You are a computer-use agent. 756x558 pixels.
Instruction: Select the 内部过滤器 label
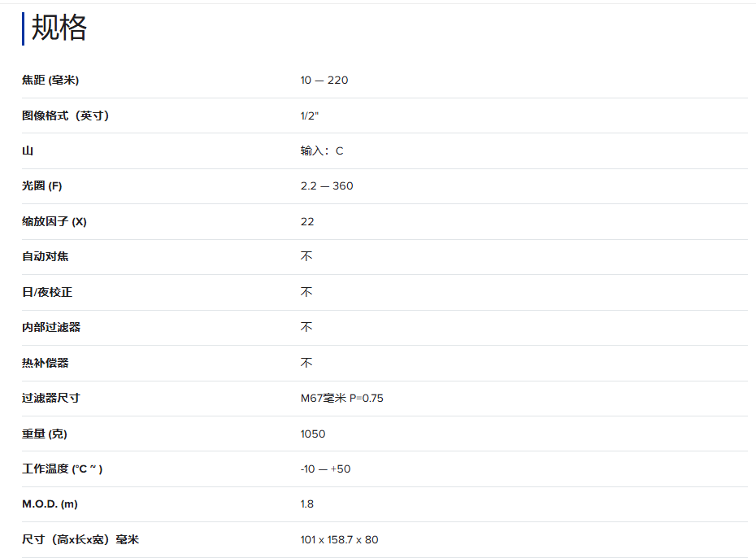pyautogui.click(x=51, y=327)
